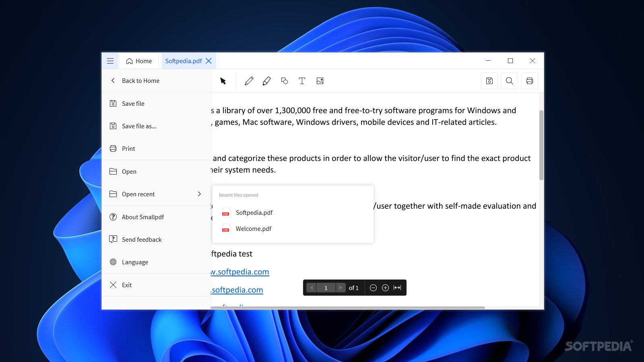Go to next page arrow

(x=341, y=288)
